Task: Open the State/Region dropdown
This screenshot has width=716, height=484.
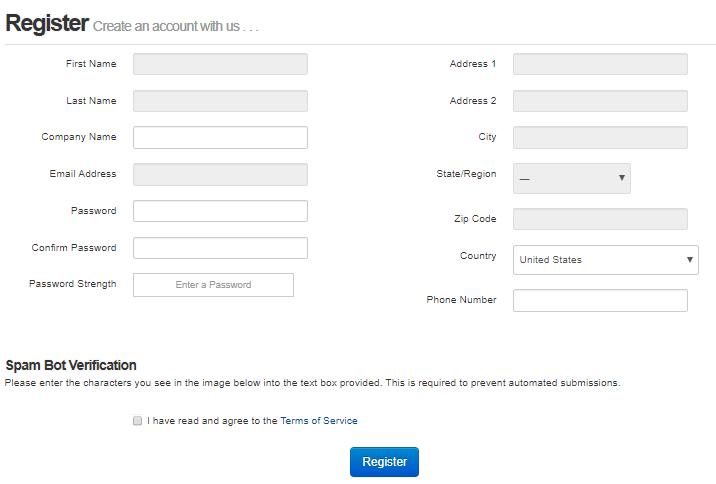Action: (572, 179)
